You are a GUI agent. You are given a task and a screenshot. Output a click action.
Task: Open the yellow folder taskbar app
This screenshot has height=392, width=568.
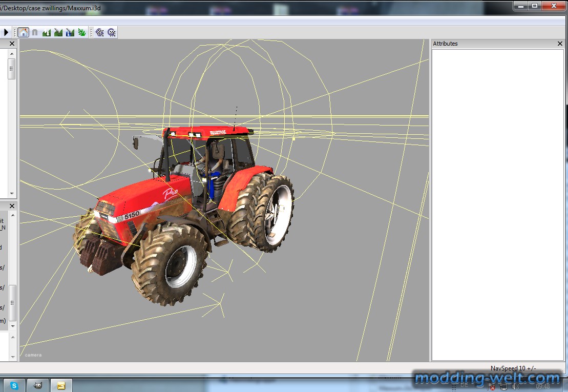pos(61,385)
